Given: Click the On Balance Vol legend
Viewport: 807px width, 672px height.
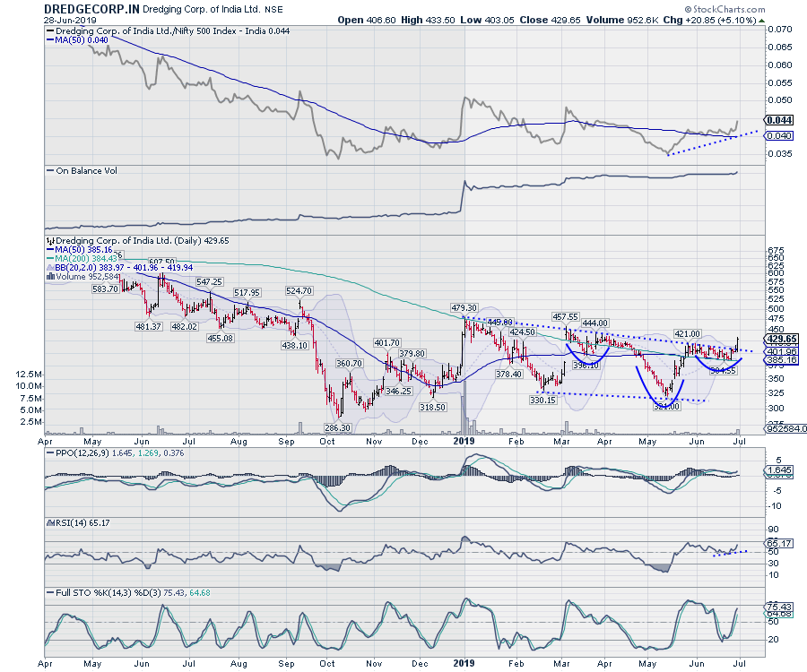Looking at the screenshot, I should (x=82, y=171).
